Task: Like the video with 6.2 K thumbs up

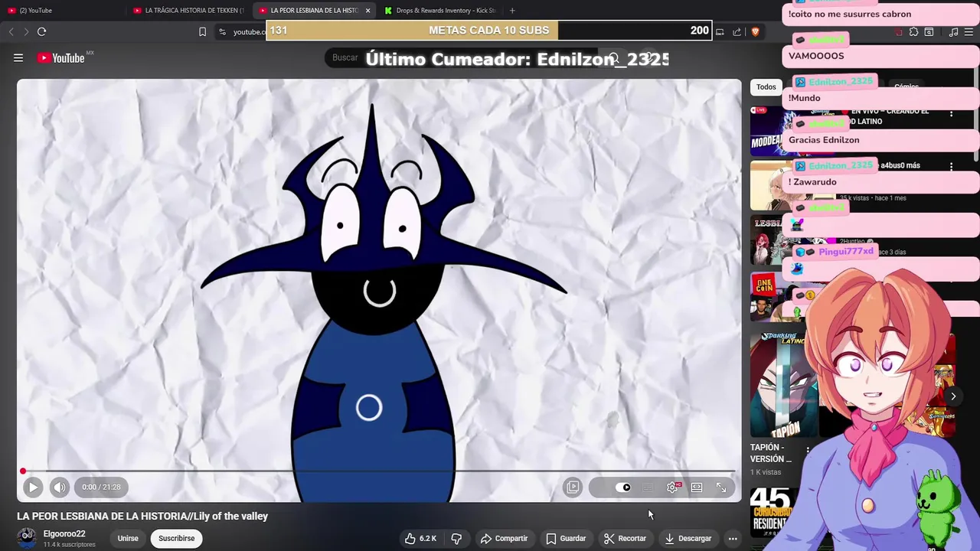Action: click(x=420, y=539)
